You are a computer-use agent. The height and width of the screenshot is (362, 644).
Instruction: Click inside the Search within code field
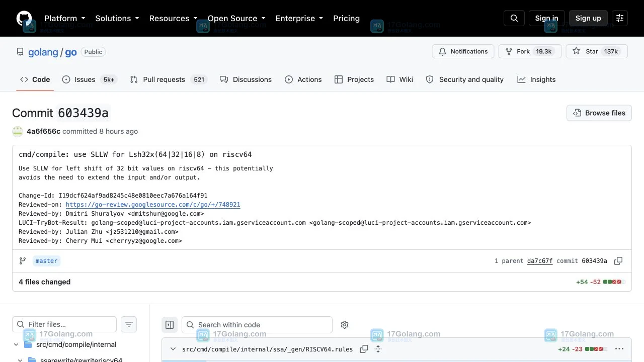pos(257,325)
